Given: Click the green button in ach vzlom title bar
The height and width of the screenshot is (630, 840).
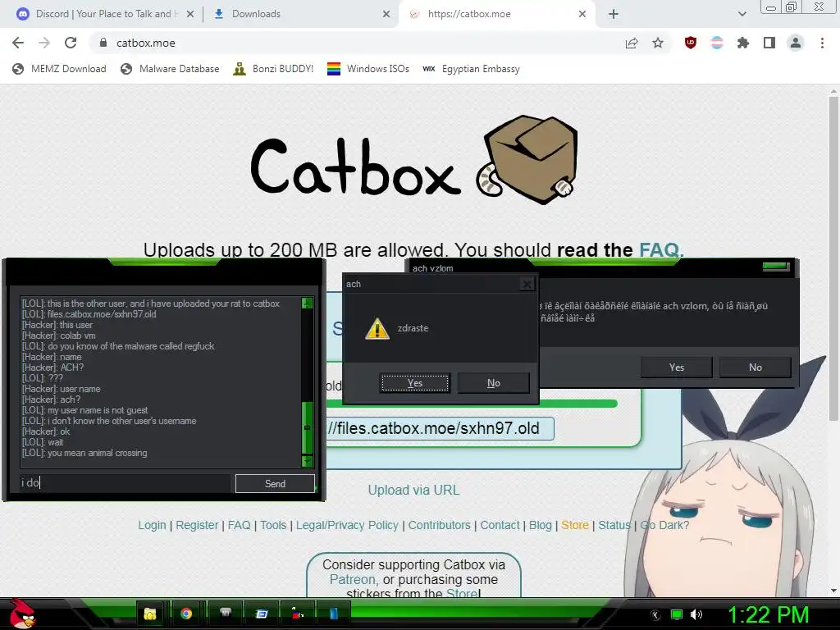Looking at the screenshot, I should [776, 267].
